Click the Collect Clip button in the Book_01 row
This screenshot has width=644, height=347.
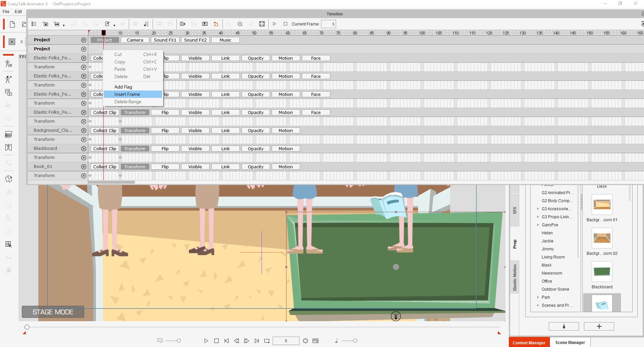tap(105, 167)
